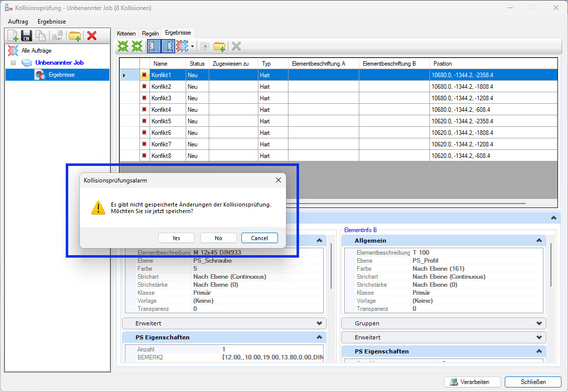Click Cancel in the alarm dialog
The image size is (568, 392).
(260, 238)
